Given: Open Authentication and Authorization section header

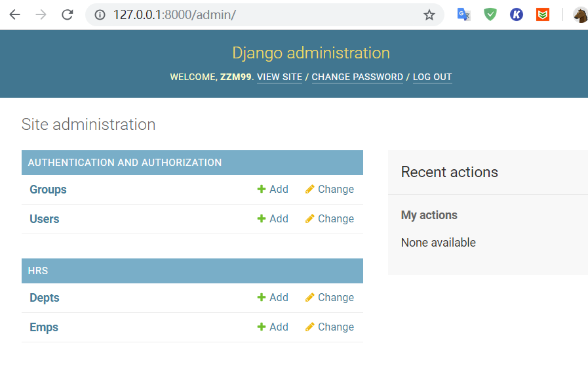Looking at the screenshot, I should pos(125,163).
